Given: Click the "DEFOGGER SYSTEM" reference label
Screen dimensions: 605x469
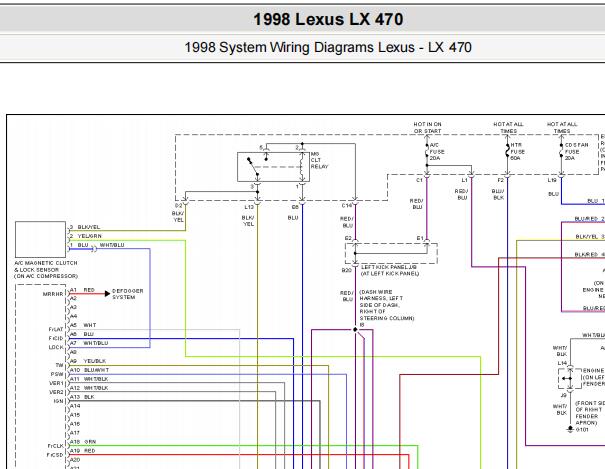Looking at the screenshot, I should pyautogui.click(x=127, y=294).
